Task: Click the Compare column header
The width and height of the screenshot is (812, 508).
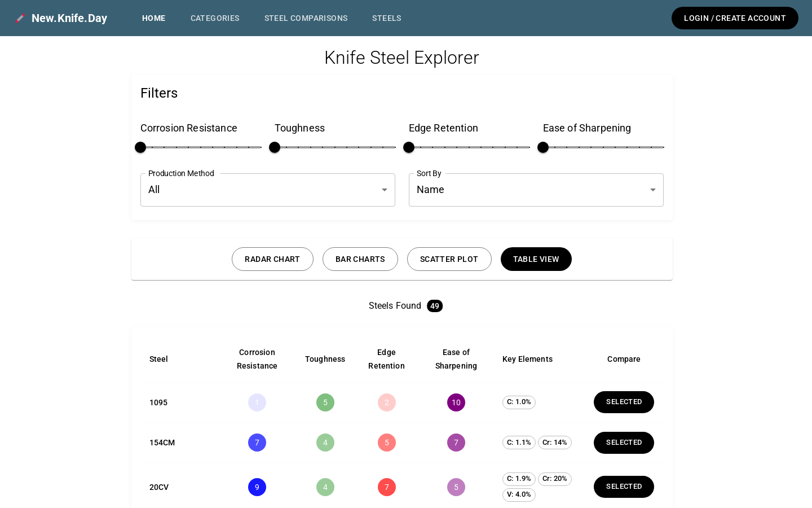Action: pos(624,359)
